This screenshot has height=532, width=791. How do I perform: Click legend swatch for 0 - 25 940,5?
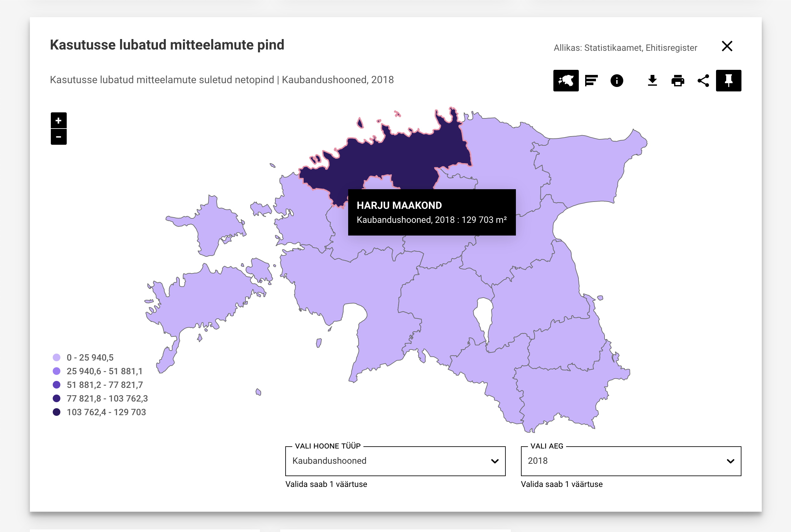57,357
